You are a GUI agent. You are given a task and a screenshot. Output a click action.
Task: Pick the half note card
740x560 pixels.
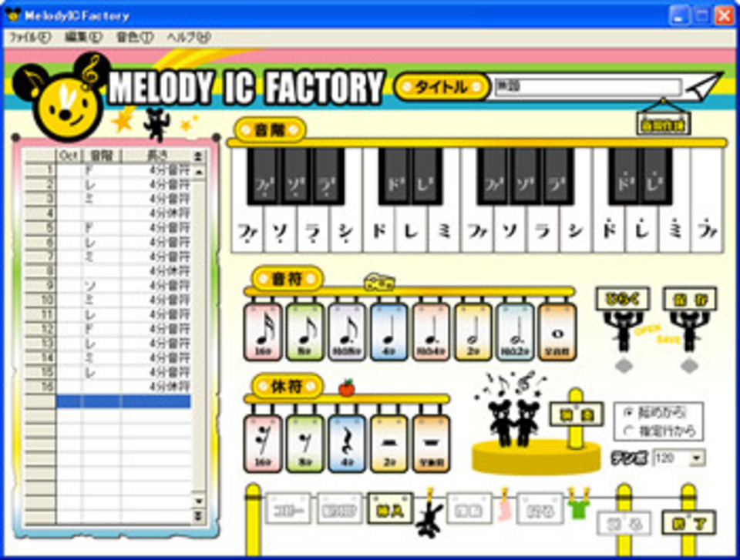click(x=473, y=332)
